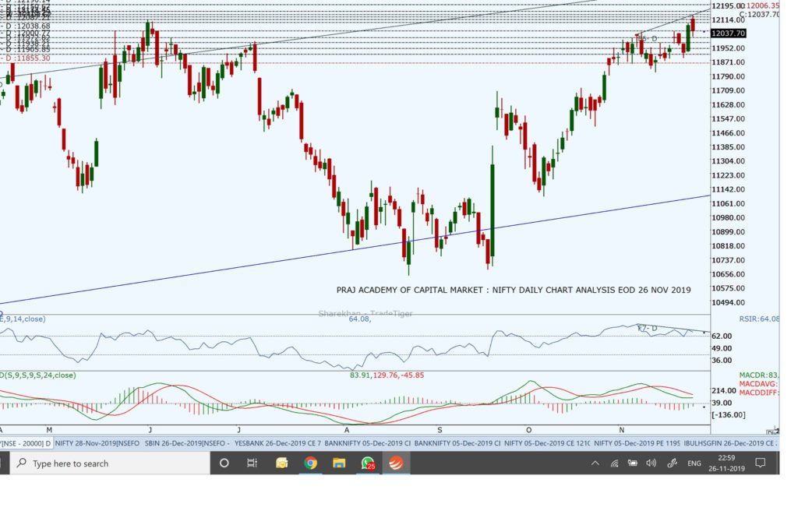The image size is (798, 532).
Task: Open the volume control in system tray
Action: coord(651,463)
